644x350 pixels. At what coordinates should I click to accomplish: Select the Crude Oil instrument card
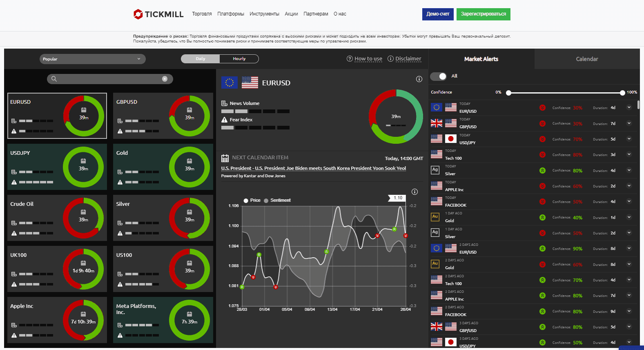(x=57, y=218)
